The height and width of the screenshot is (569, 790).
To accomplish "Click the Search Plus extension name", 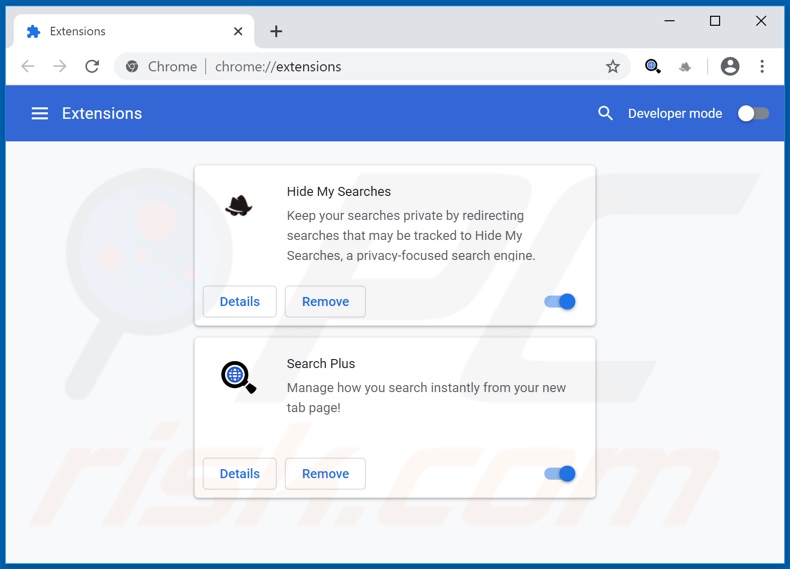I will (321, 363).
